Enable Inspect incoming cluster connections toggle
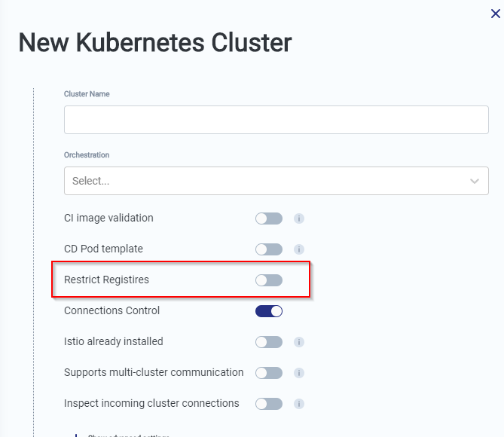The width and height of the screenshot is (504, 437). (269, 404)
